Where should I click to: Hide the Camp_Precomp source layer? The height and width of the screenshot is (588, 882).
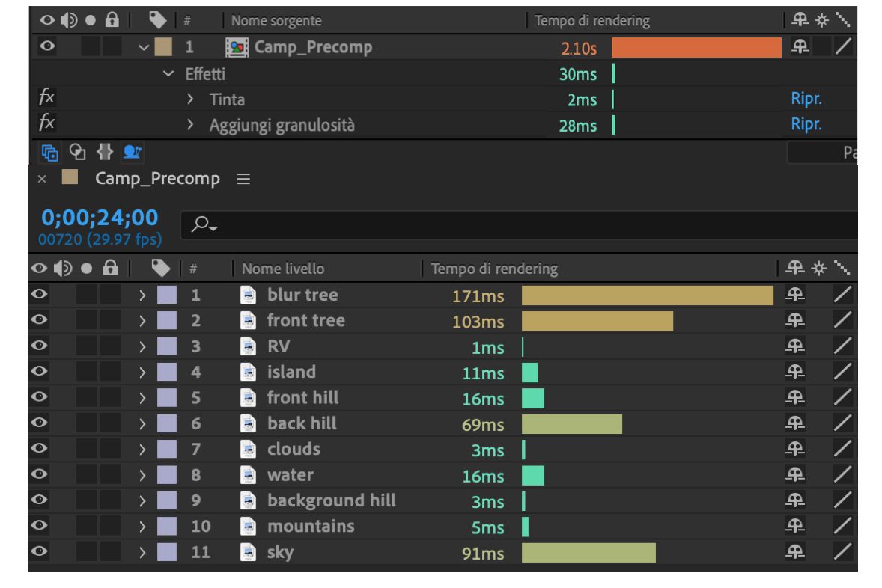46,48
